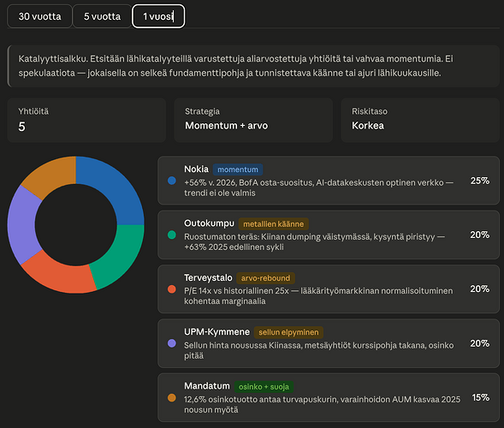
Task: Click the 'Ruostumaton teräs' description text
Action: [314, 241]
